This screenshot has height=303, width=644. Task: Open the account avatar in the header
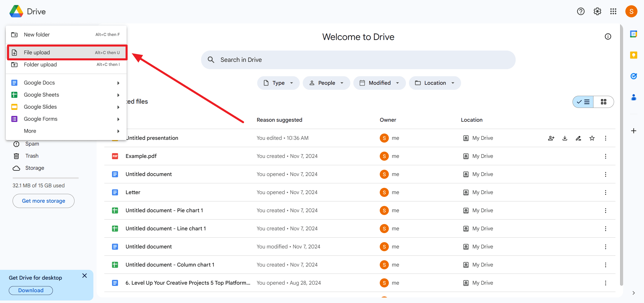coord(631,11)
